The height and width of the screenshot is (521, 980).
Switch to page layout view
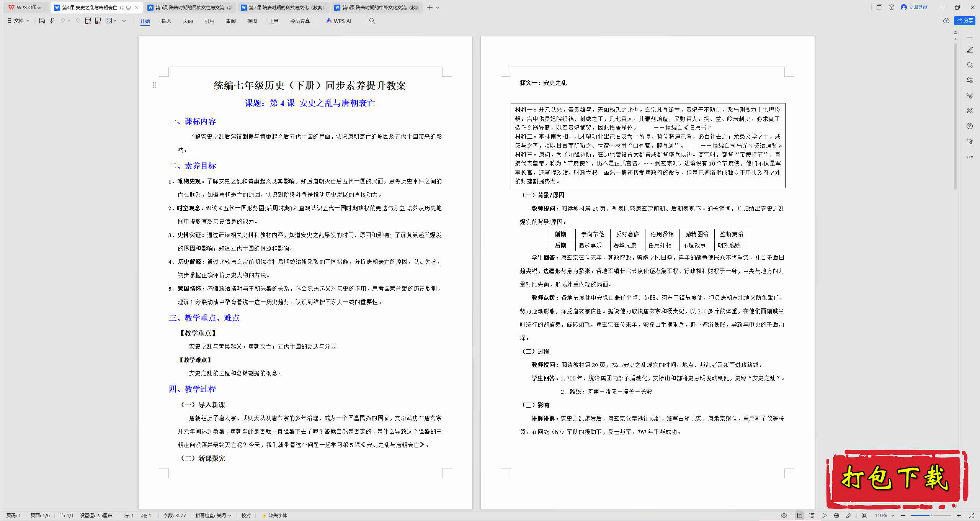(x=800, y=516)
